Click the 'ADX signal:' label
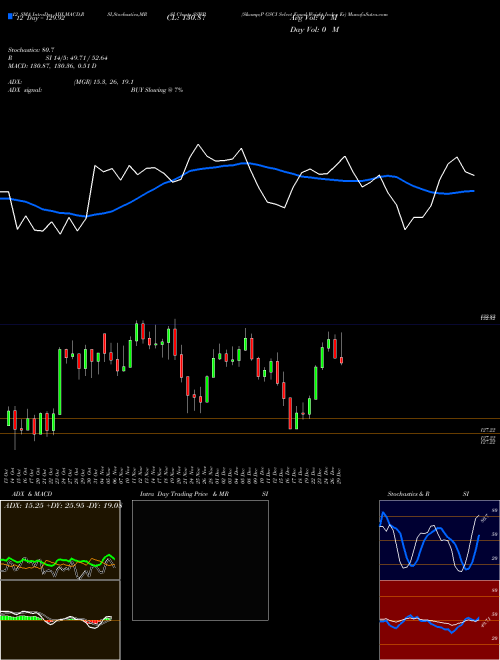The height and width of the screenshot is (660, 500). [x=25, y=90]
